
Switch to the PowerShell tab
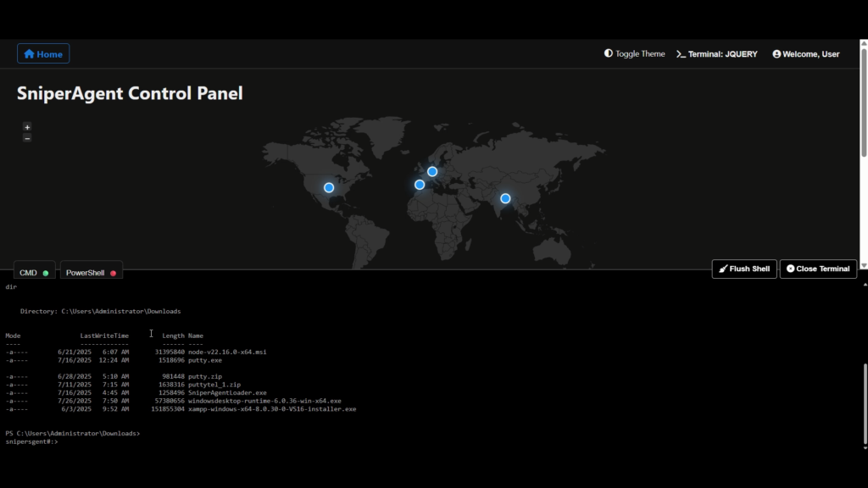pyautogui.click(x=91, y=273)
